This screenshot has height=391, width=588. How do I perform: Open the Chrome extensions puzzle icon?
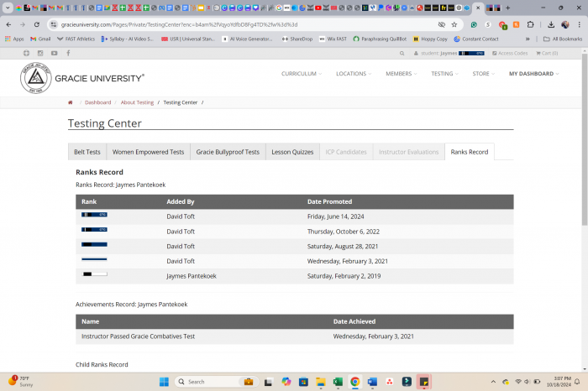tap(530, 24)
